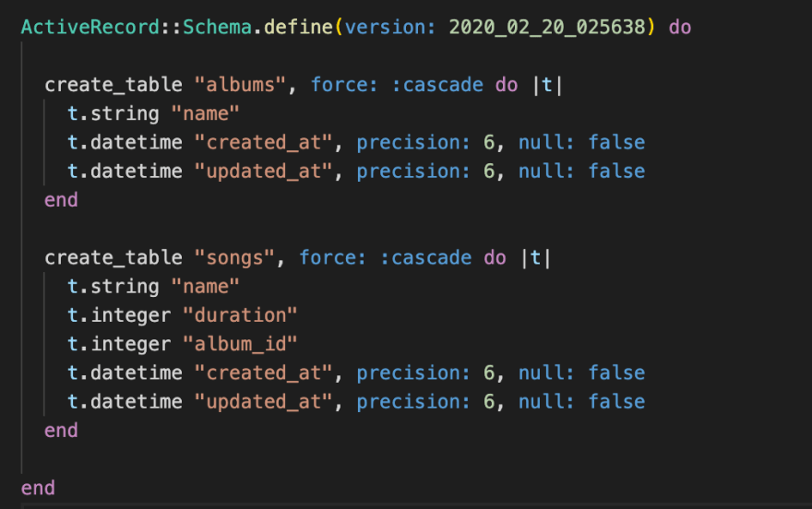Click the Schema constant on first line
The image size is (812, 509).
[218, 27]
